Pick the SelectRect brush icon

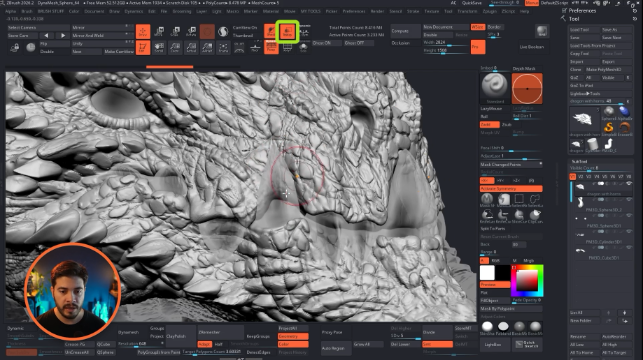[x=519, y=200]
